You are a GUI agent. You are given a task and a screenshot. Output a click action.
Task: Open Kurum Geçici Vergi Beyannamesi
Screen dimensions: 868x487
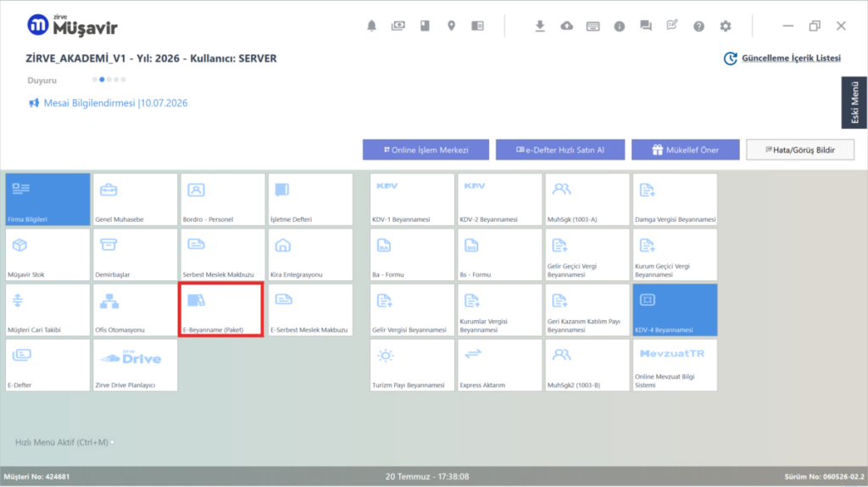675,255
